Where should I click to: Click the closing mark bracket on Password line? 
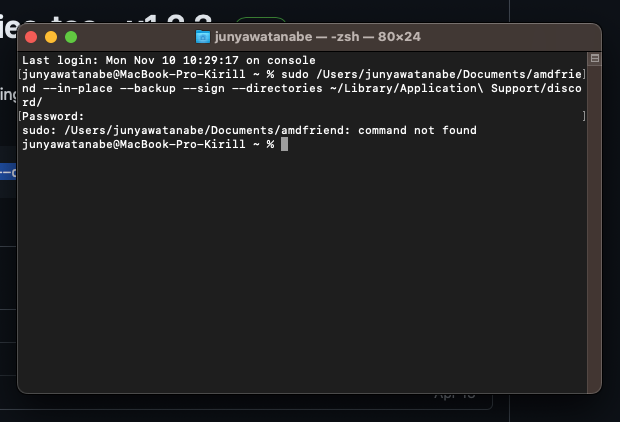[584, 117]
